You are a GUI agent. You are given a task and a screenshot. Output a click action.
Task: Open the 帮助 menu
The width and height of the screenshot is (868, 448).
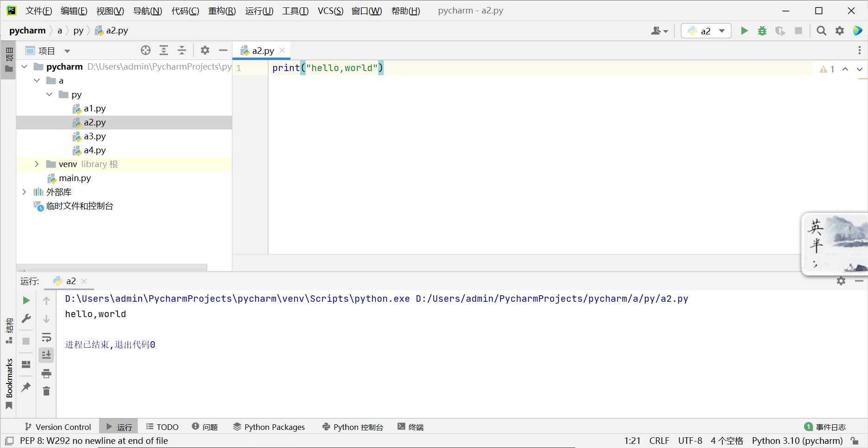pos(405,11)
